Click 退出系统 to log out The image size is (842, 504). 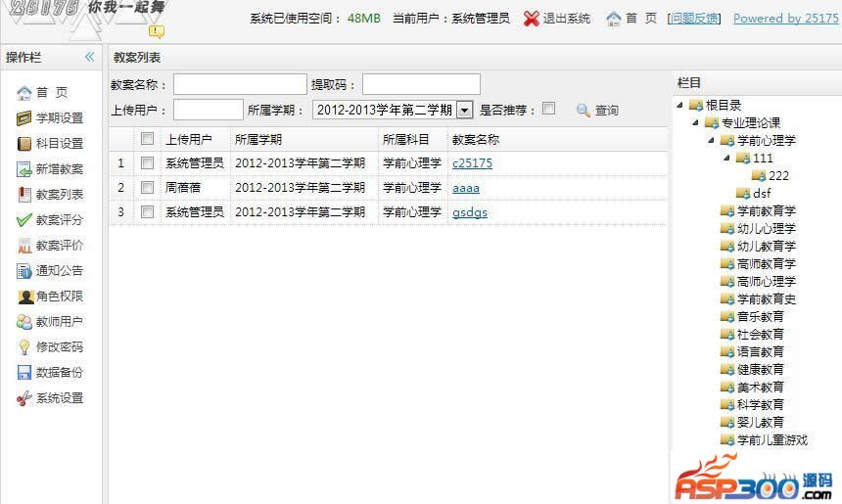pyautogui.click(x=567, y=19)
